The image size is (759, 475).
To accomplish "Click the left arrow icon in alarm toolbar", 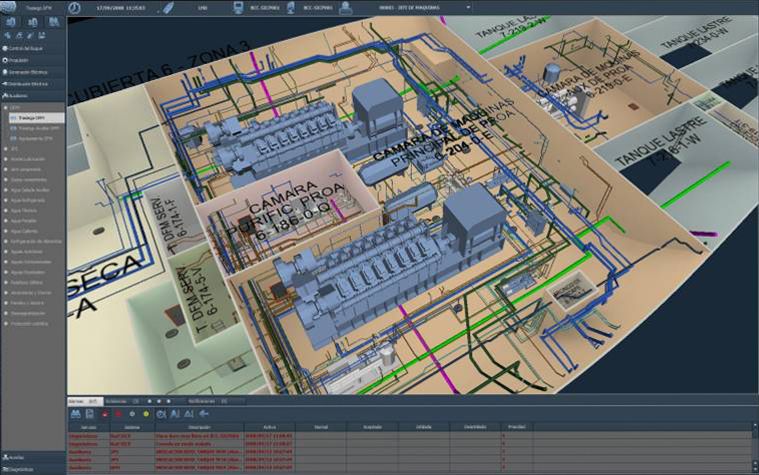I will click(204, 412).
